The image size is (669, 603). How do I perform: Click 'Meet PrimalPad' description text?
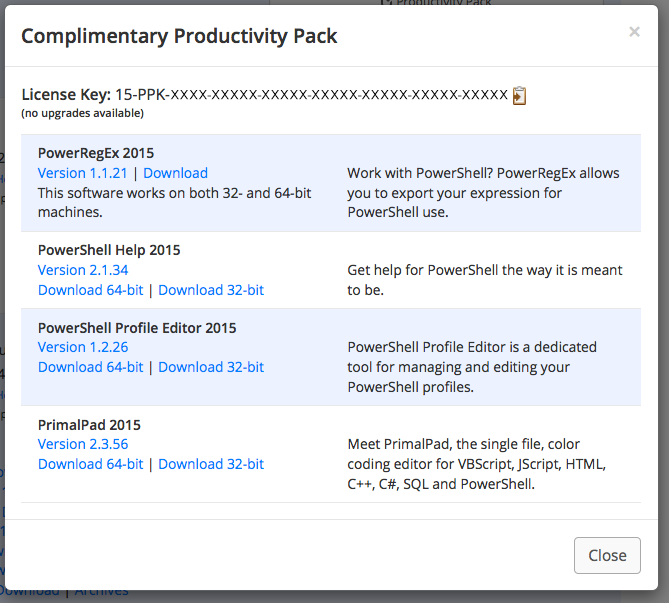(x=477, y=464)
